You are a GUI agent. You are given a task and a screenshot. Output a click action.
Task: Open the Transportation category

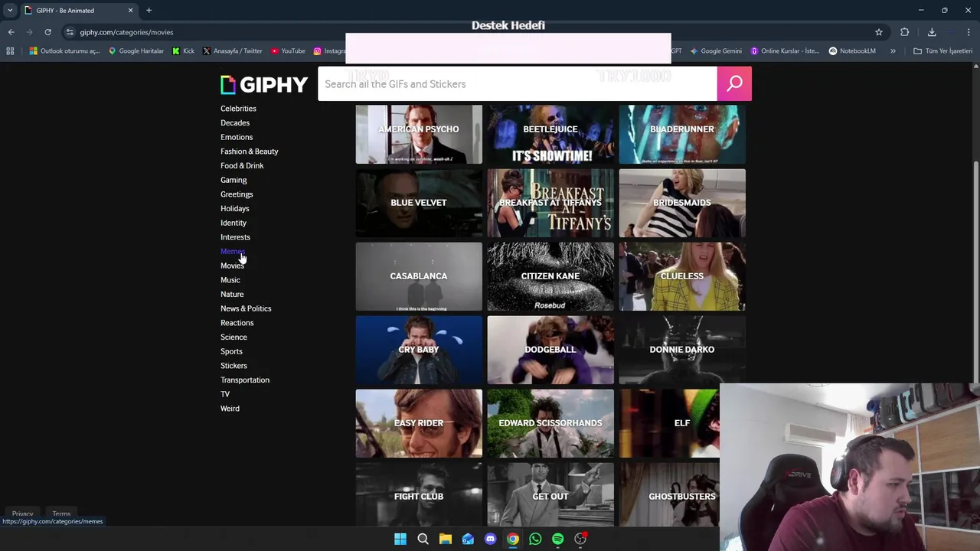(245, 380)
